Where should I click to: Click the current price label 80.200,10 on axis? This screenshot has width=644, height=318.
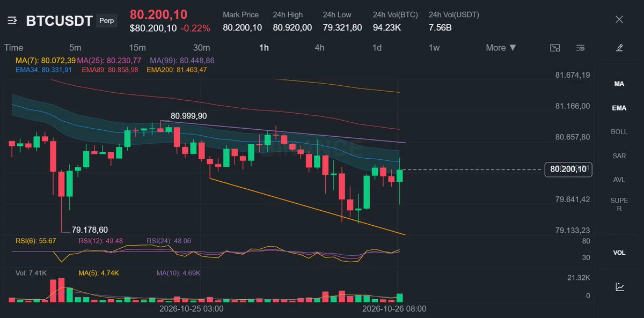(x=568, y=169)
